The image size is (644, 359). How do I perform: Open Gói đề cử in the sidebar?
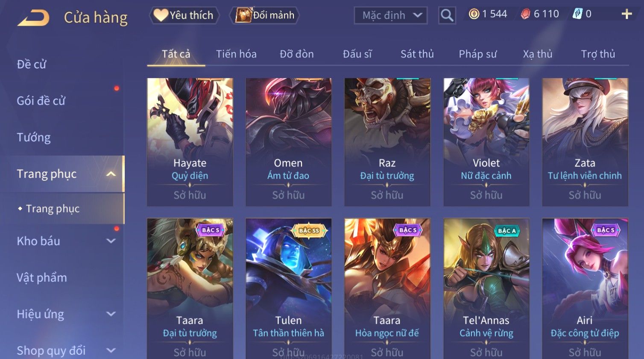[41, 101]
